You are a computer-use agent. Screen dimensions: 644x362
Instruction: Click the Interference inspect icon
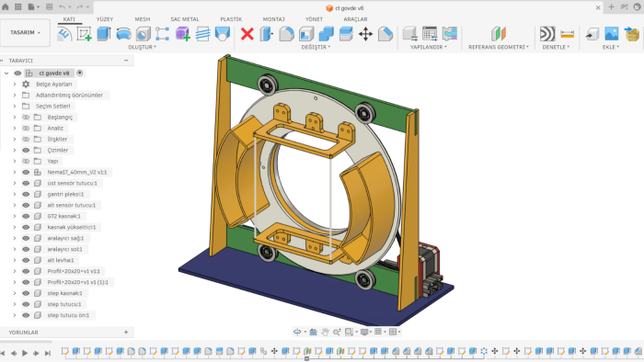tap(547, 34)
